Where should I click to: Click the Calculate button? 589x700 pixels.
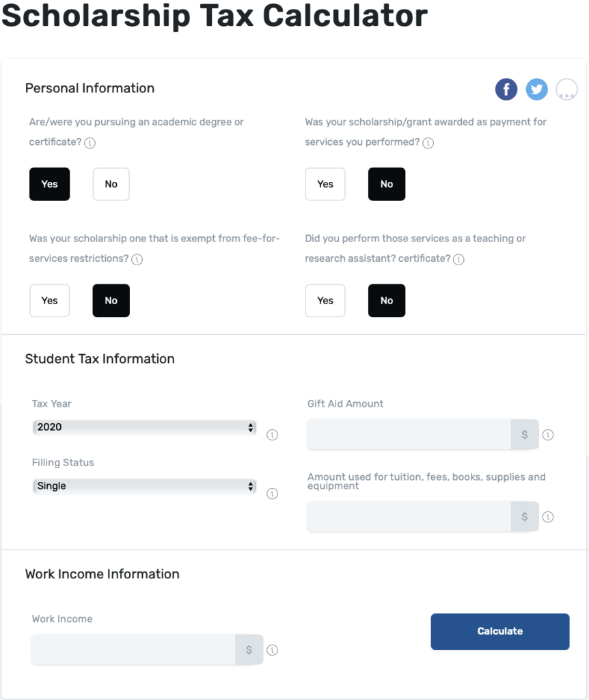[x=499, y=631]
